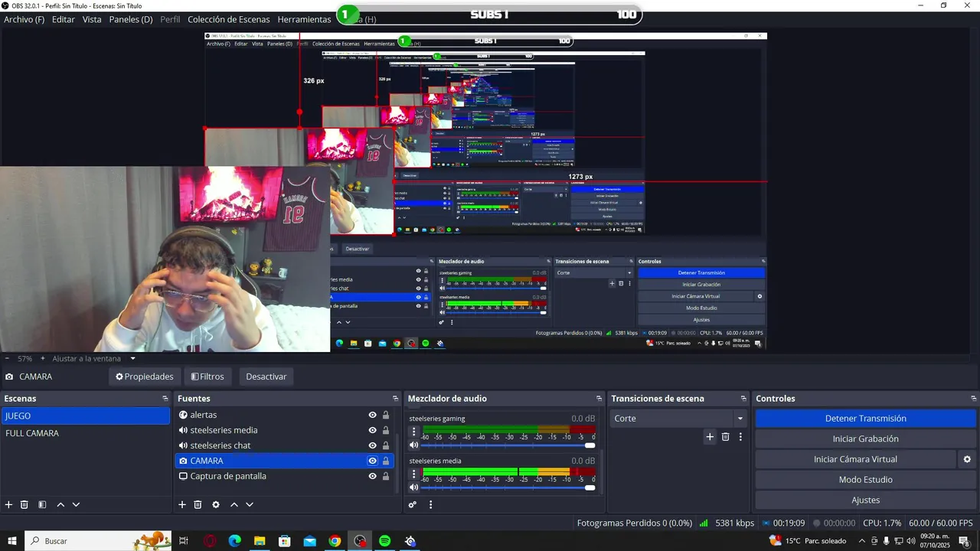The image size is (980, 551).
Task: Open Spotify from Windows taskbar
Action: 385,541
